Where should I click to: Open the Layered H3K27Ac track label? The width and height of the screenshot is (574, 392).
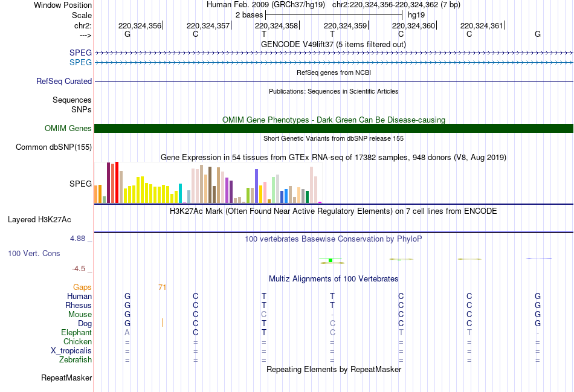(39, 220)
